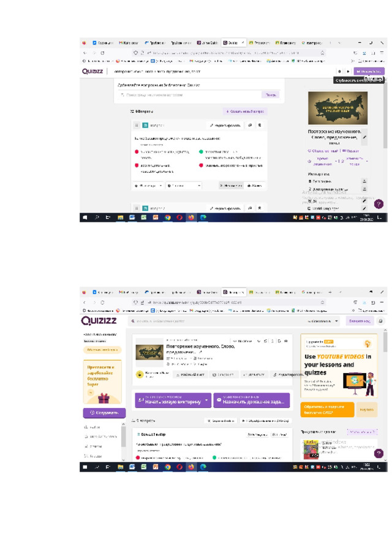Click the notification bell icon on quiz page

click(381, 321)
